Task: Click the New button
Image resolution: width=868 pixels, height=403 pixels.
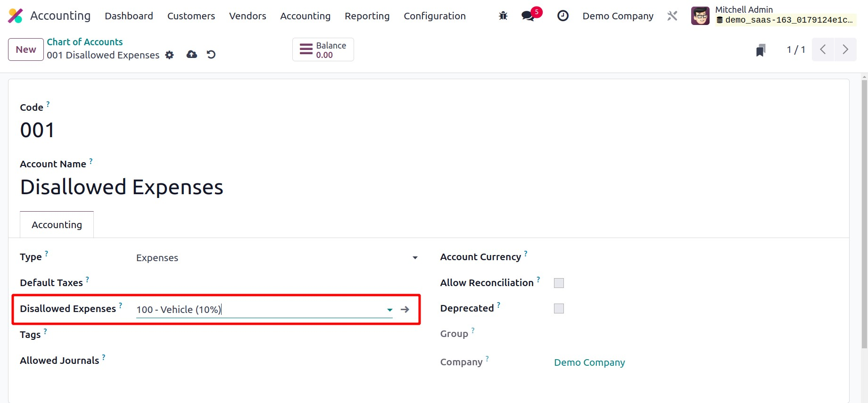Action: click(26, 49)
